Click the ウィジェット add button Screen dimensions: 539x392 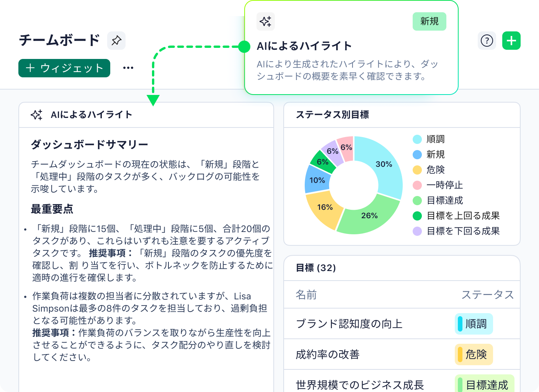[64, 68]
